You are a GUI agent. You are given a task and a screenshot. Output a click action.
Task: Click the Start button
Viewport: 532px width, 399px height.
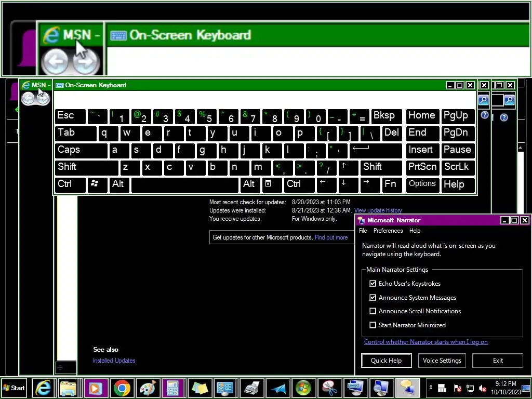(x=14, y=388)
